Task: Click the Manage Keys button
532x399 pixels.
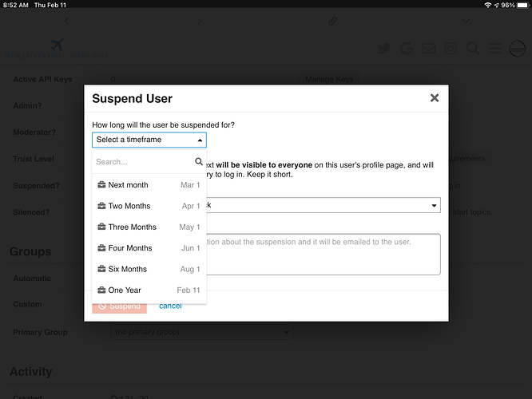Action: [329, 79]
